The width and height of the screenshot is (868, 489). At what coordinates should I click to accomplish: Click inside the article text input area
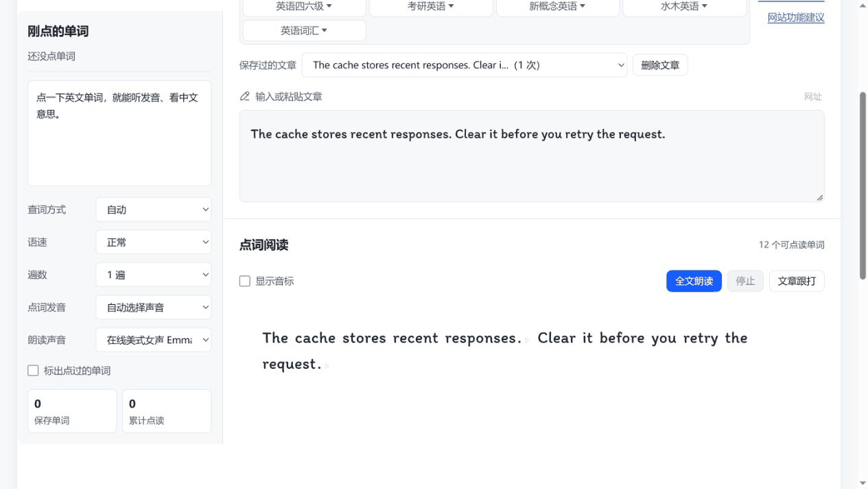pos(532,156)
